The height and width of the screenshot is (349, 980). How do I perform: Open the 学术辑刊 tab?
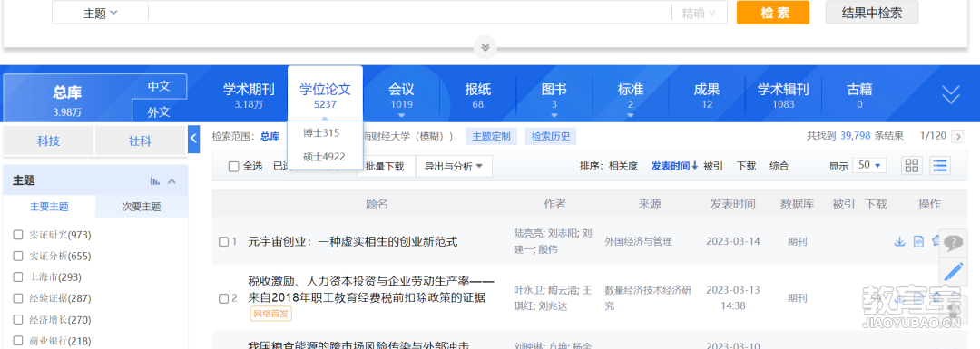(x=783, y=95)
